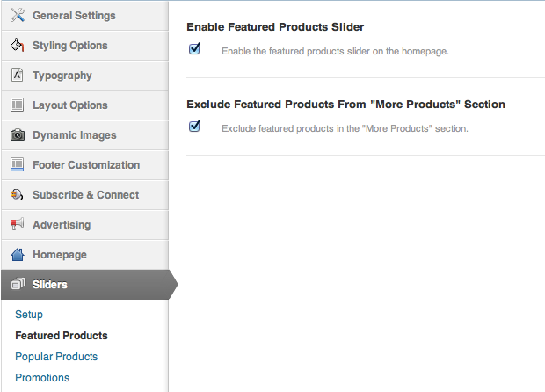Image resolution: width=545 pixels, height=392 pixels.
Task: Toggle Exclude Featured Products checkbox
Action: pos(195,127)
